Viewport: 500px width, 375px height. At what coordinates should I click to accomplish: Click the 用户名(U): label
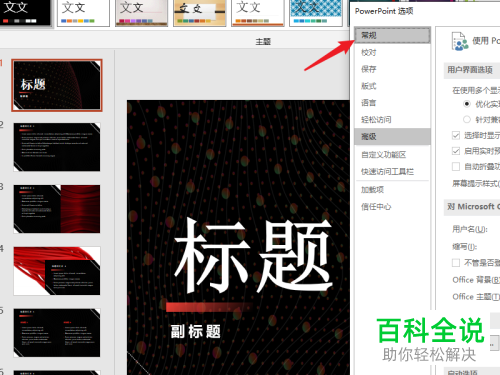(470, 229)
